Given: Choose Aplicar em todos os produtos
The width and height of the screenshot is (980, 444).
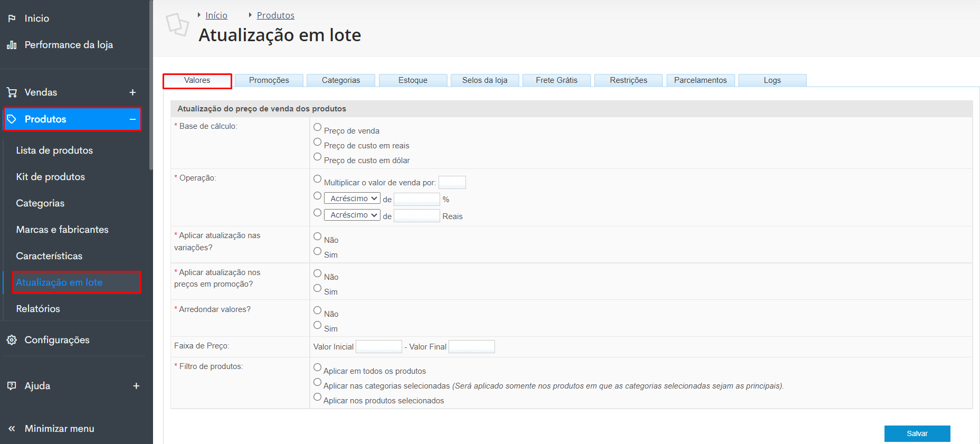Looking at the screenshot, I should click(x=317, y=367).
